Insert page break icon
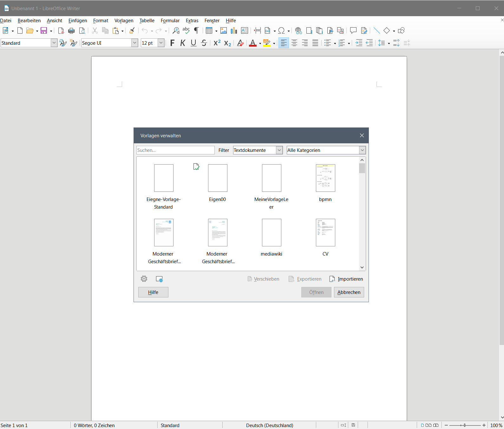 coord(258,31)
